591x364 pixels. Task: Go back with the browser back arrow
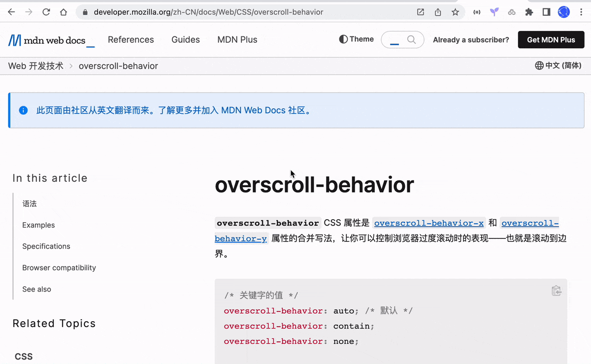click(11, 12)
